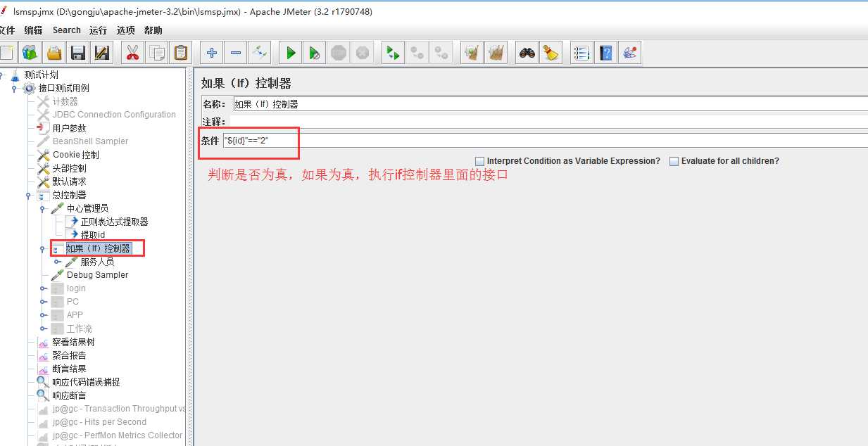The width and height of the screenshot is (868, 446).
Task: Open the 文件 menu
Action: [x=7, y=30]
